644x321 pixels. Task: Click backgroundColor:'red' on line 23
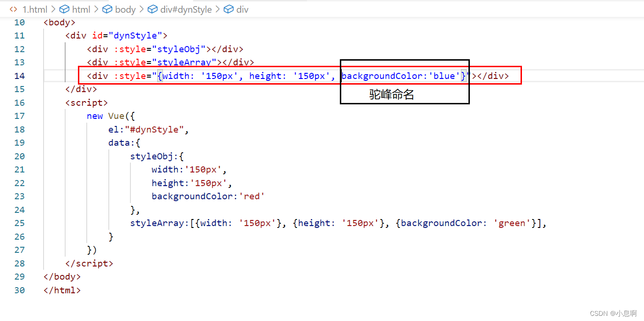[208, 196]
